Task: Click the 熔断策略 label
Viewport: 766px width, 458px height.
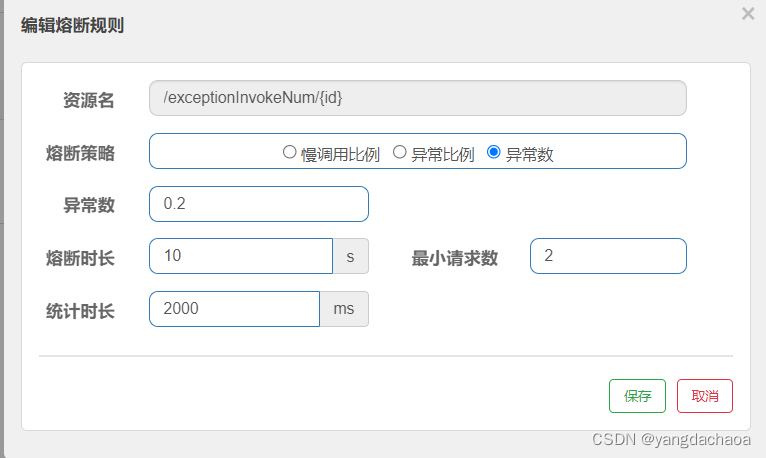Action: [80, 153]
